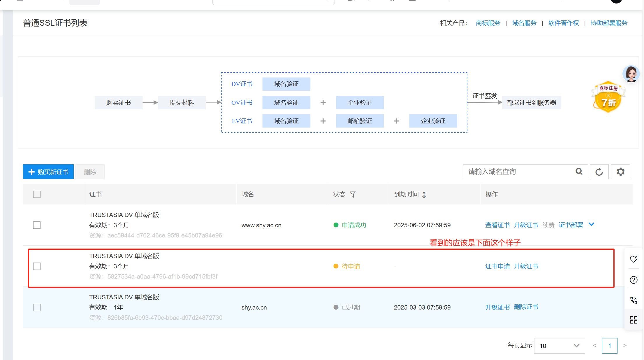Image resolution: width=644 pixels, height=360 pixels.
Task: Click the phone support sidebar icon
Action: [634, 300]
